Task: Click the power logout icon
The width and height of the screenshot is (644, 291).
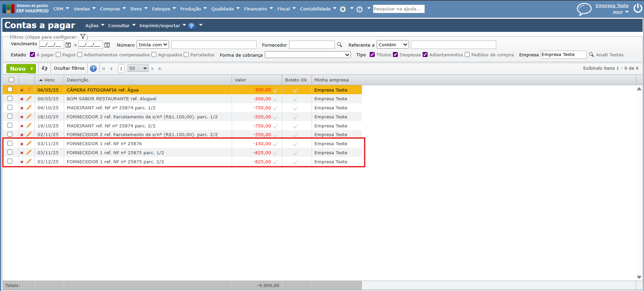Action: pyautogui.click(x=638, y=8)
